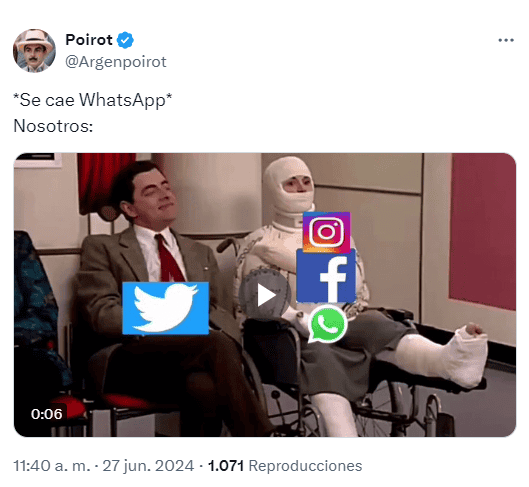
Task: Click the tweet text Se cae WhatsApp
Action: (92, 100)
